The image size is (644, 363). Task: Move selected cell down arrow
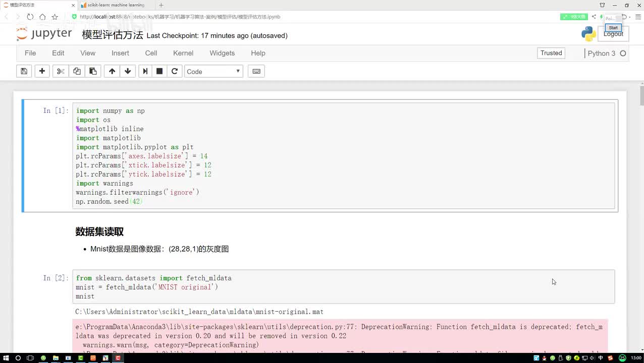tap(128, 72)
